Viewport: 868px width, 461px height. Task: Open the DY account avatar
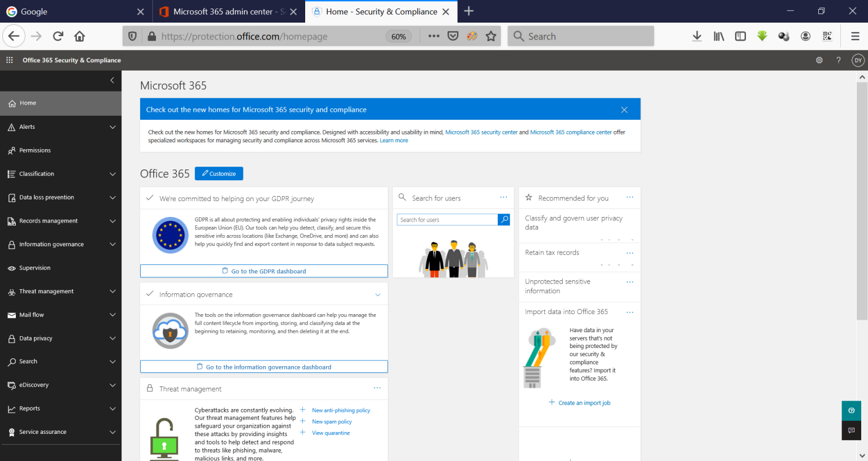click(858, 60)
